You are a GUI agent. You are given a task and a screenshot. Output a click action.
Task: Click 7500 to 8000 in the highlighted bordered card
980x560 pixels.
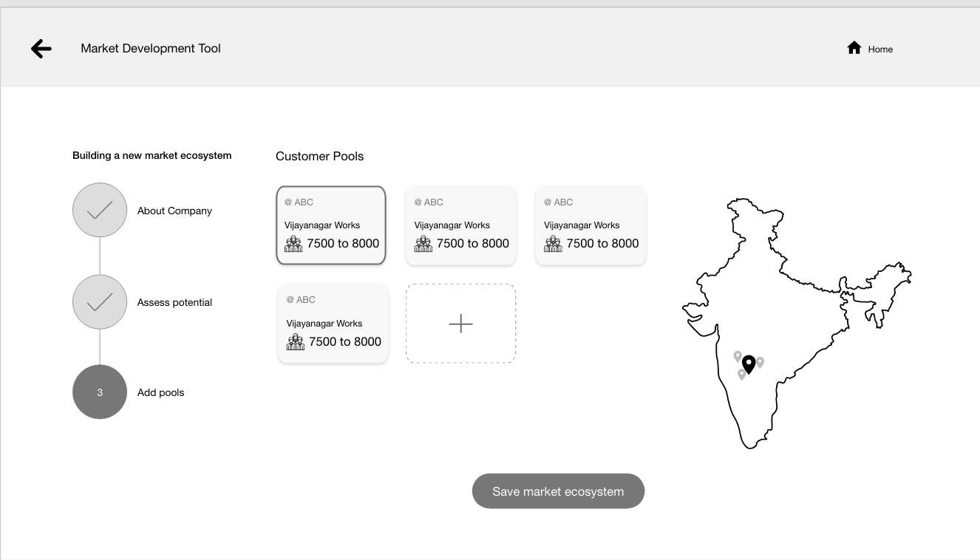343,243
